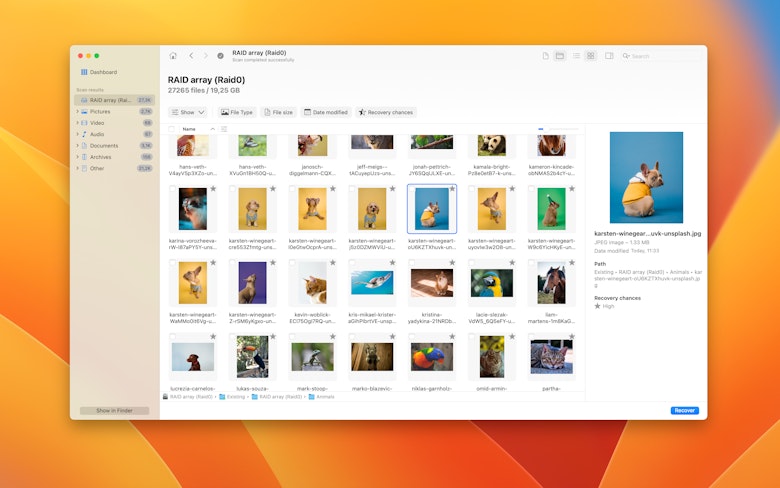
Task: Expand the Other tree chevron
Action: tap(78, 169)
